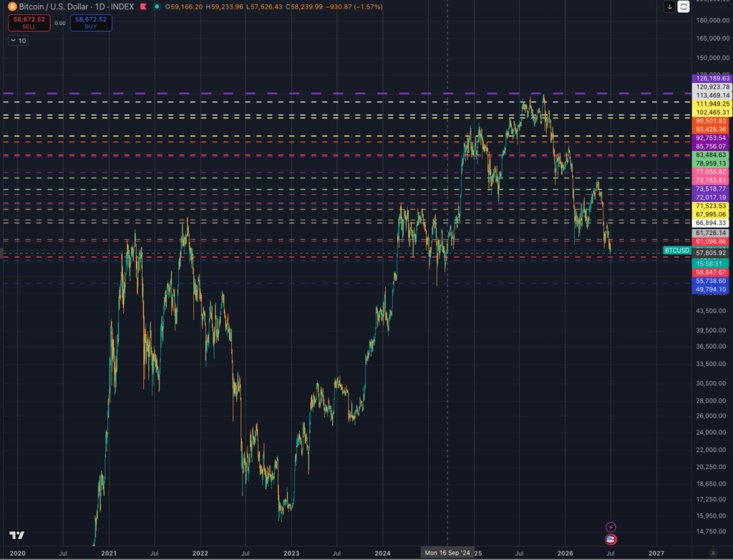Viewport: 733px width, 560px height.
Task: Click the 61,726.14 gray price label
Action: click(x=712, y=233)
